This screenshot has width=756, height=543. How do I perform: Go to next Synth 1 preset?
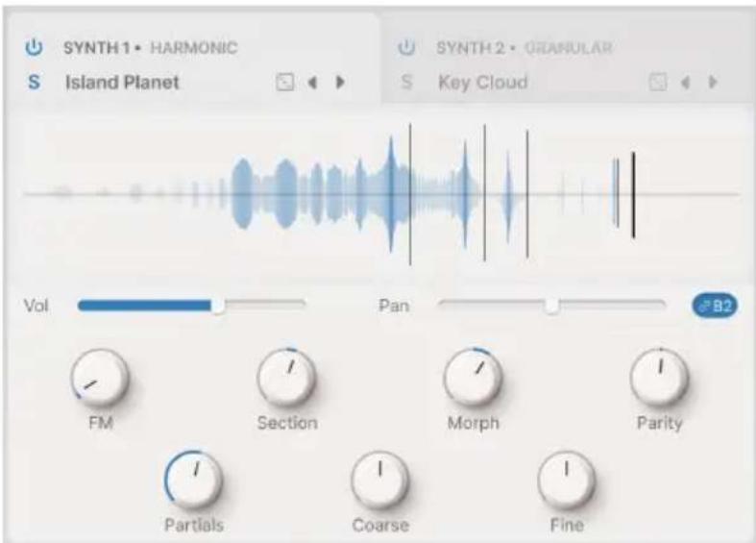coord(340,83)
